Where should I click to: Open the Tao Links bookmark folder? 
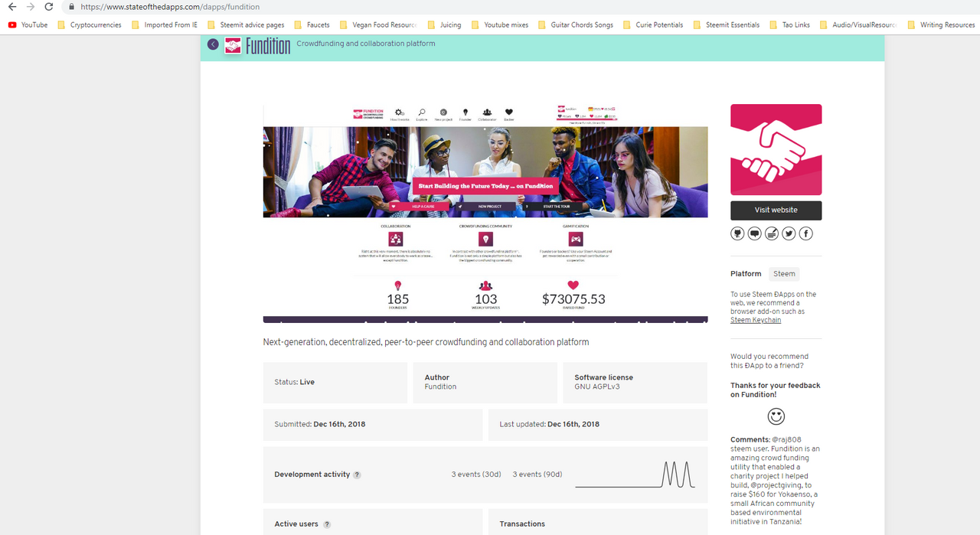[789, 24]
